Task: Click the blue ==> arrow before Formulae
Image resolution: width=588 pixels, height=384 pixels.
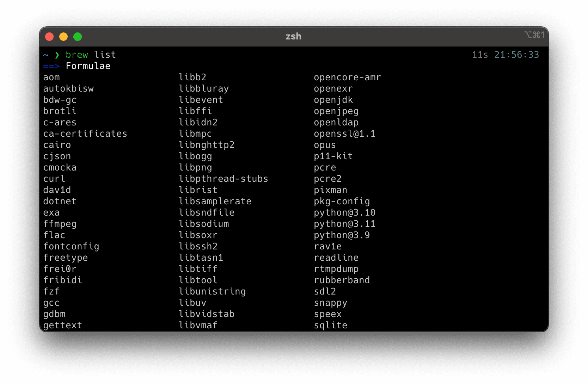Action: pos(51,66)
